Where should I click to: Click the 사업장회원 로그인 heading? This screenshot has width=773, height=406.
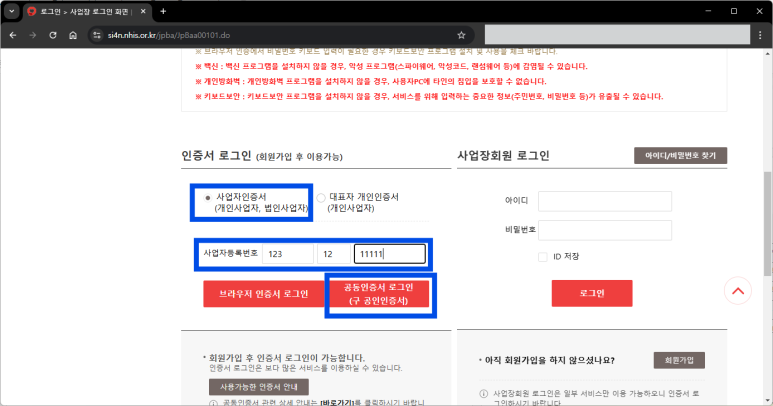point(503,156)
